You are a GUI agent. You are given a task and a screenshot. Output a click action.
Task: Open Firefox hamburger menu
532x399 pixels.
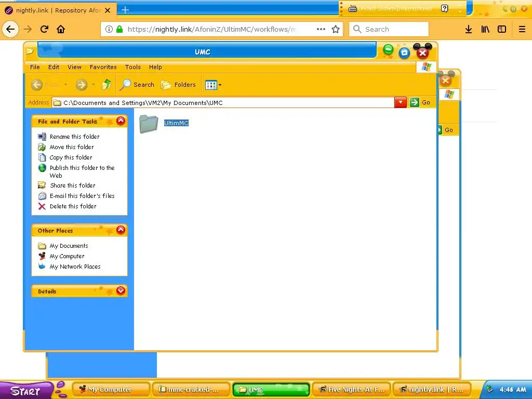click(x=522, y=29)
